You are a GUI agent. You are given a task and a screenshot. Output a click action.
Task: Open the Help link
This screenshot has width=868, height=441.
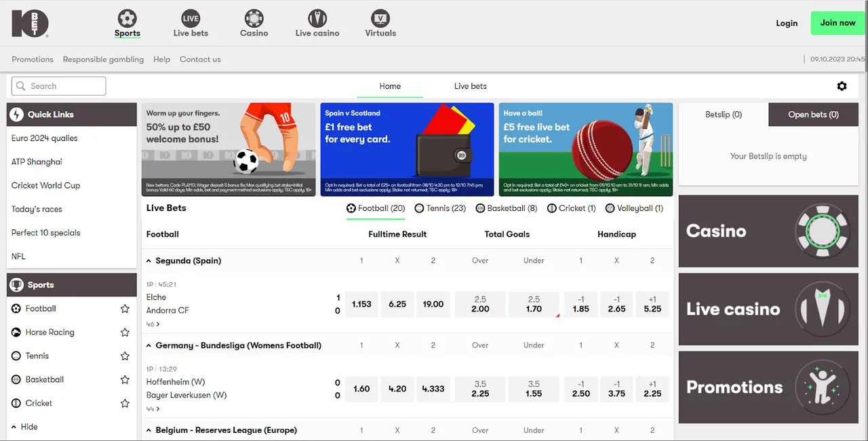pos(161,60)
